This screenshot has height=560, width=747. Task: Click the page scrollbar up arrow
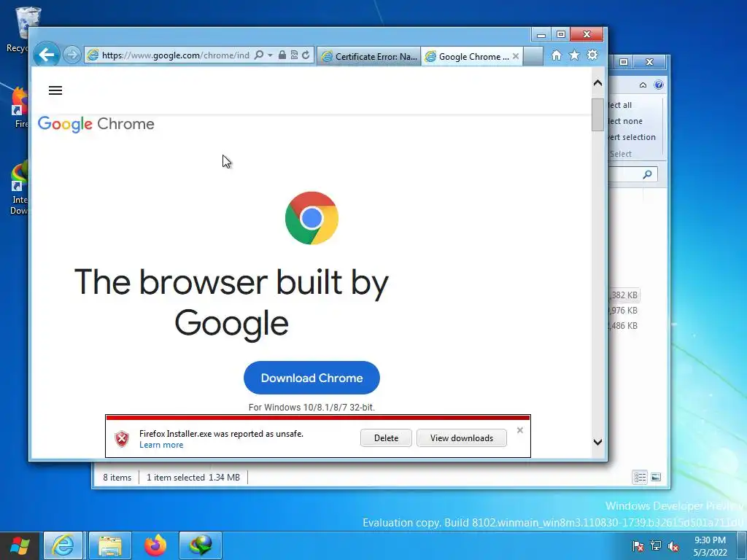[x=597, y=83]
